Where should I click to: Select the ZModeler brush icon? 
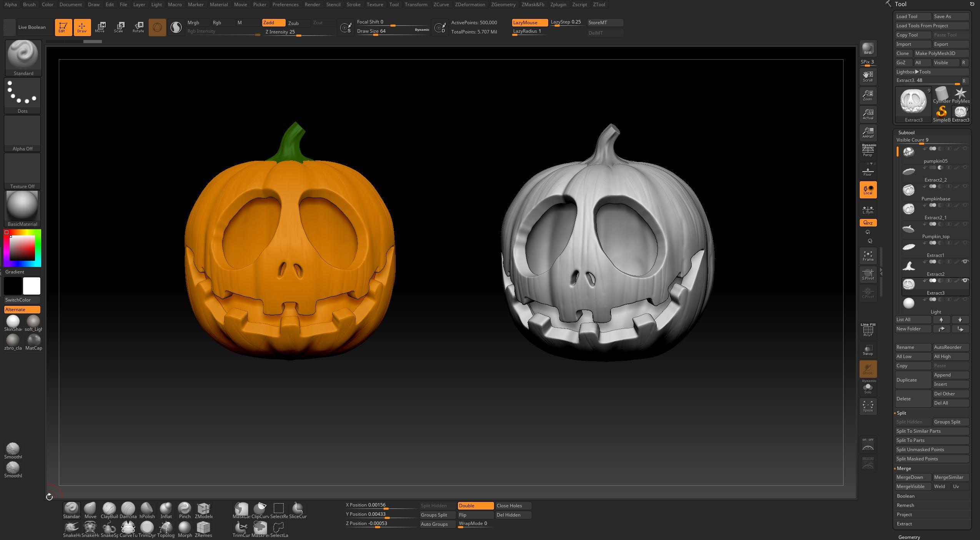pyautogui.click(x=203, y=510)
